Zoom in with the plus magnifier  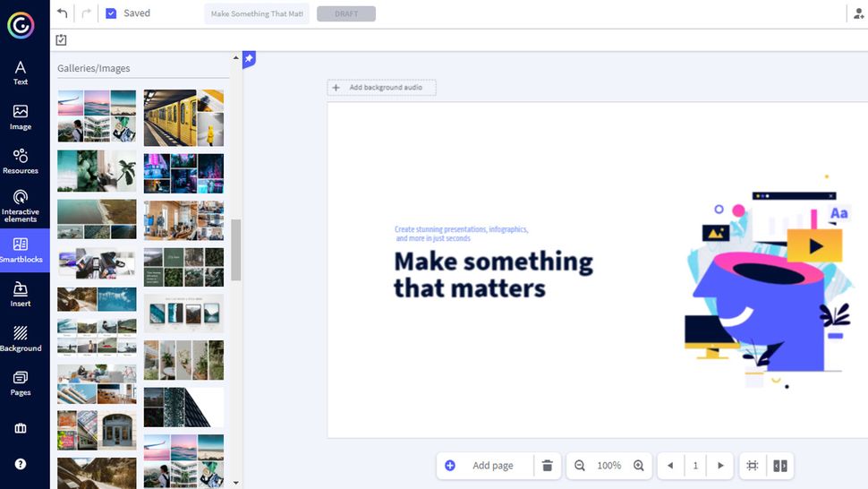click(x=639, y=466)
